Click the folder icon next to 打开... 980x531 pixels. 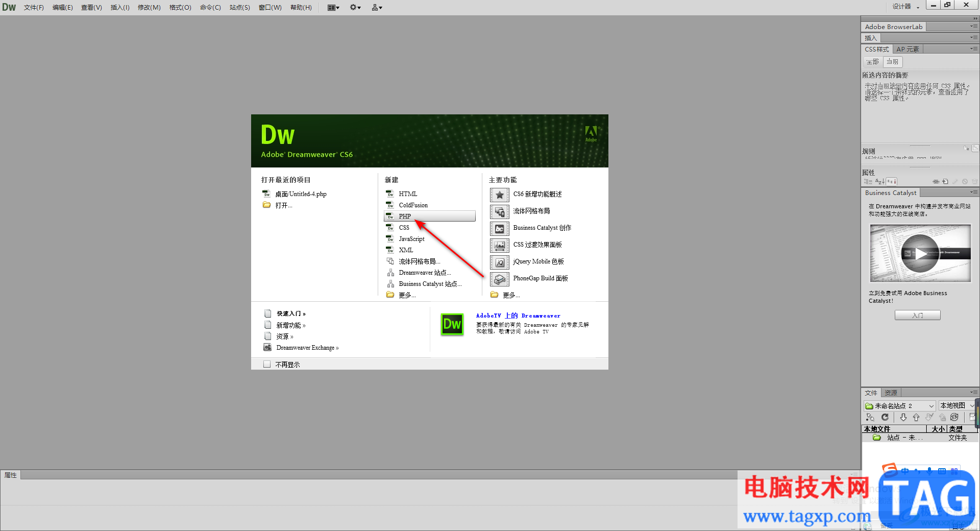266,205
